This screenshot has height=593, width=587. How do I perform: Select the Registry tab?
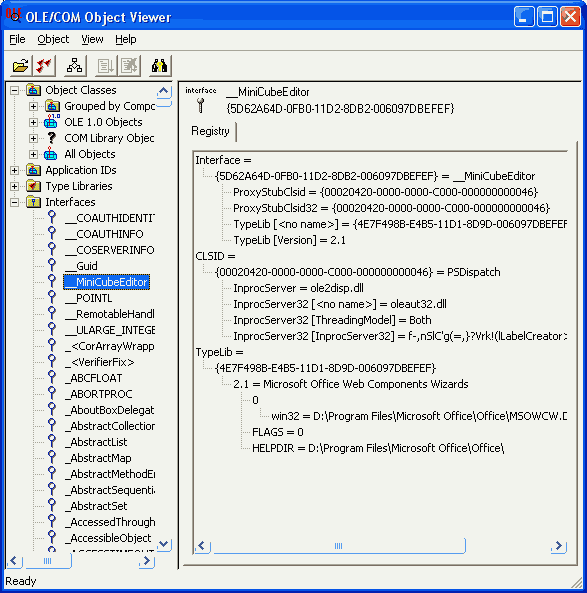pos(210,131)
